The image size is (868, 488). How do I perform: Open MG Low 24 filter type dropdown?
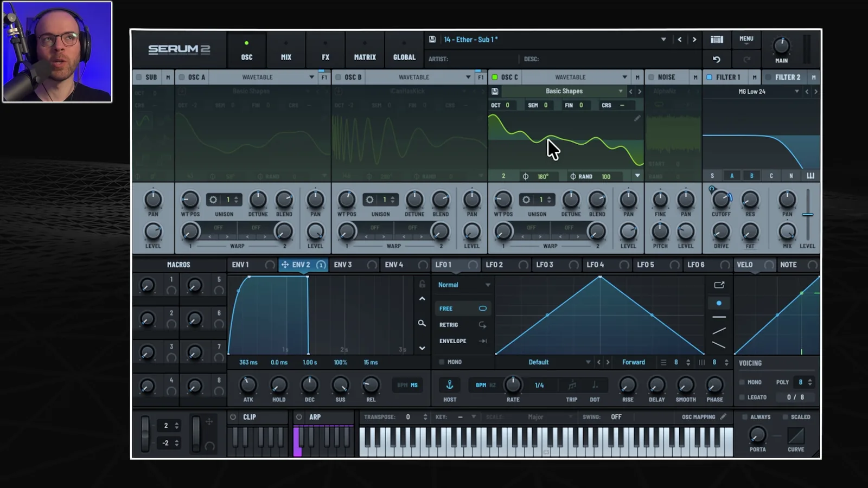click(796, 92)
